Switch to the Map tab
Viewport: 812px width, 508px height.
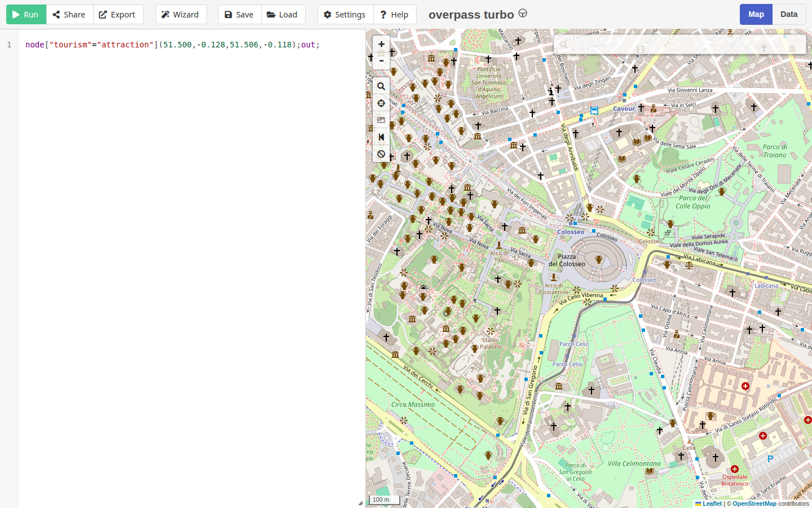[756, 15]
